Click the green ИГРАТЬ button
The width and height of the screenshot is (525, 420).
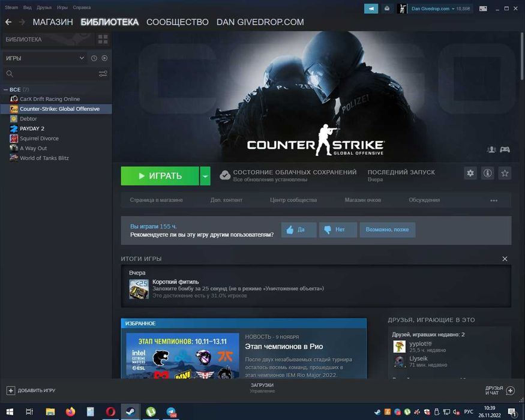(x=160, y=176)
